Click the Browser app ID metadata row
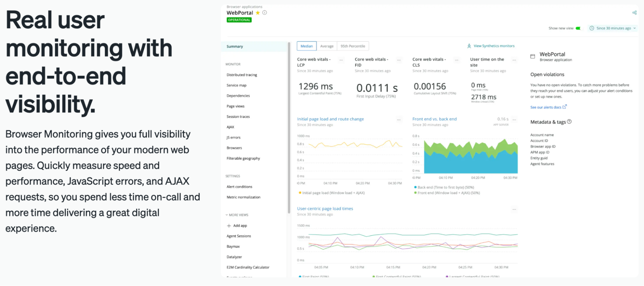The width and height of the screenshot is (644, 286). click(543, 147)
